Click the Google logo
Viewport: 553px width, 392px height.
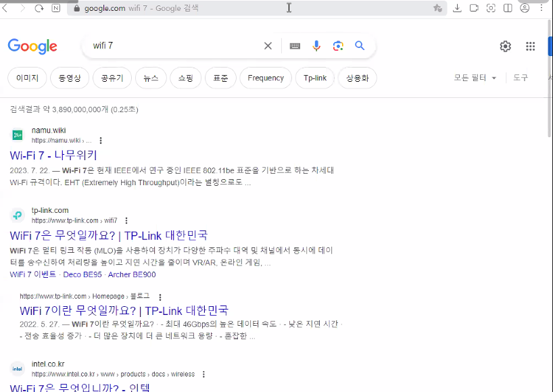tap(32, 46)
